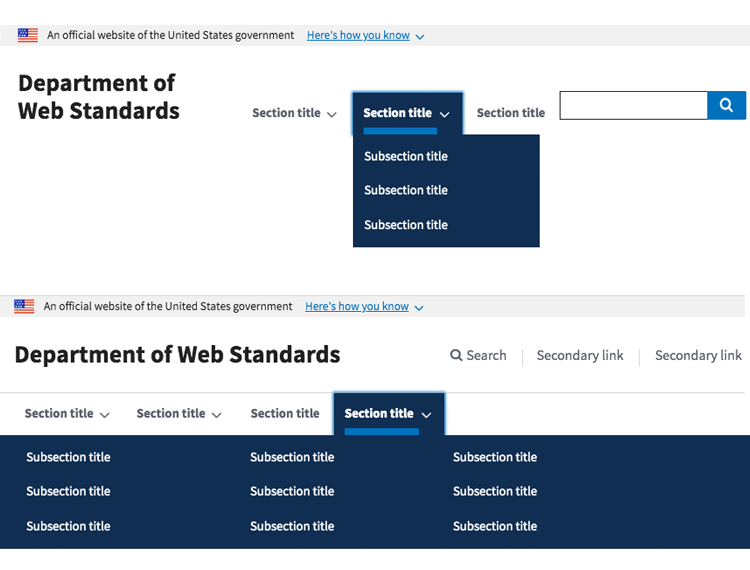Open second Subsection title in megamenu middle column
The width and height of the screenshot is (750, 570).
292,491
